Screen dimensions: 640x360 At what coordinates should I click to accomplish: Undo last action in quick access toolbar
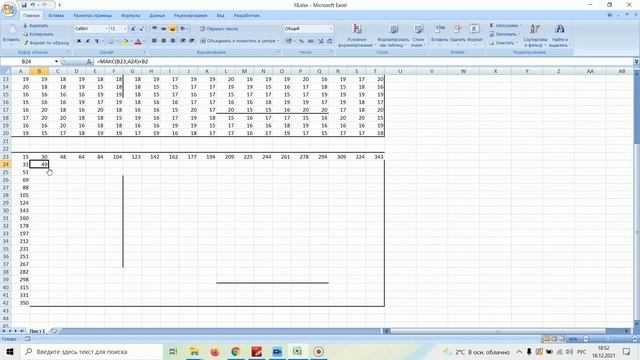pos(33,5)
